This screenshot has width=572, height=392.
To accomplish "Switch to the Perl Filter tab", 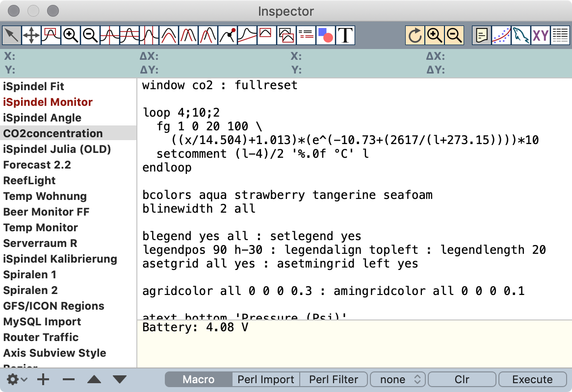I will click(334, 380).
